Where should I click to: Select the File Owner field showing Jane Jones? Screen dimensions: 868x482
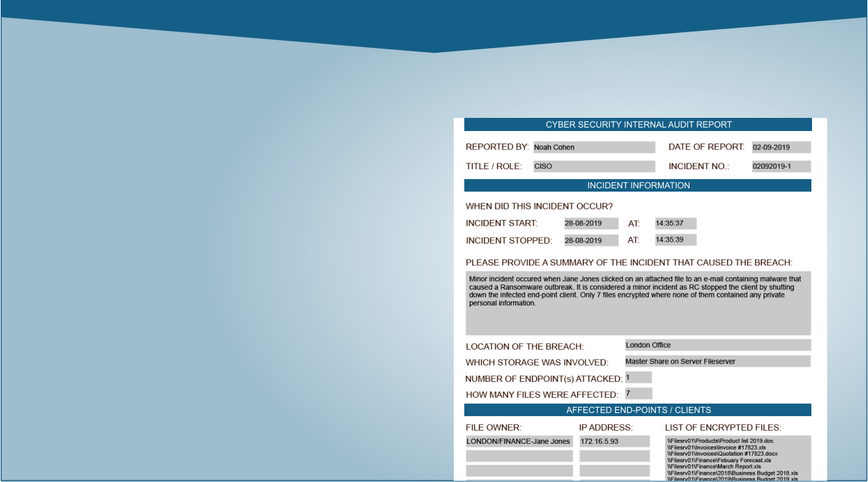coord(518,441)
